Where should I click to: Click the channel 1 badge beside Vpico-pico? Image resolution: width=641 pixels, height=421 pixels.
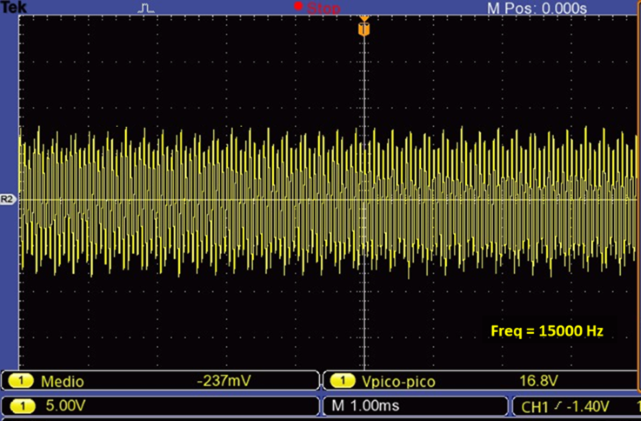tap(343, 381)
